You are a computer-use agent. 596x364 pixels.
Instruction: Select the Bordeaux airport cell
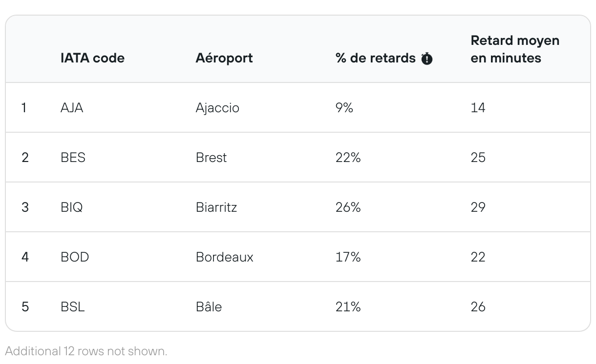pos(224,257)
